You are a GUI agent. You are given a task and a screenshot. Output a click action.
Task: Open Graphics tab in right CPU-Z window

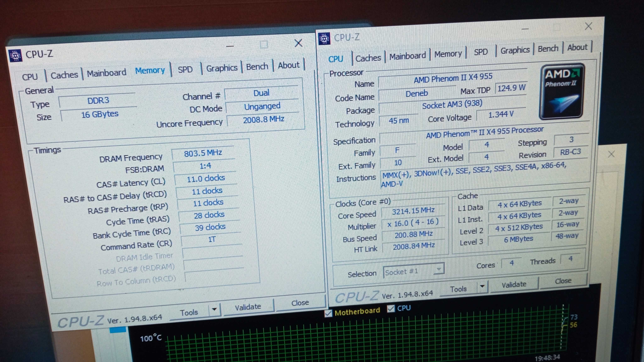click(x=515, y=50)
